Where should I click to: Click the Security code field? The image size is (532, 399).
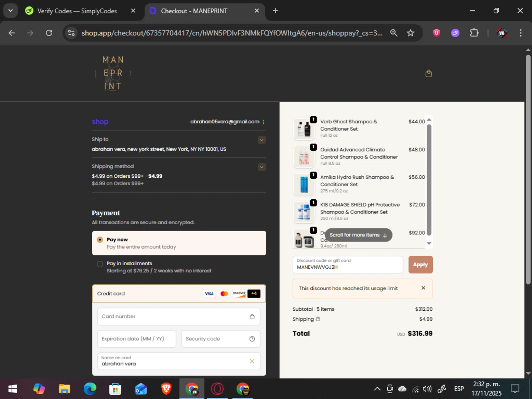[x=221, y=339]
